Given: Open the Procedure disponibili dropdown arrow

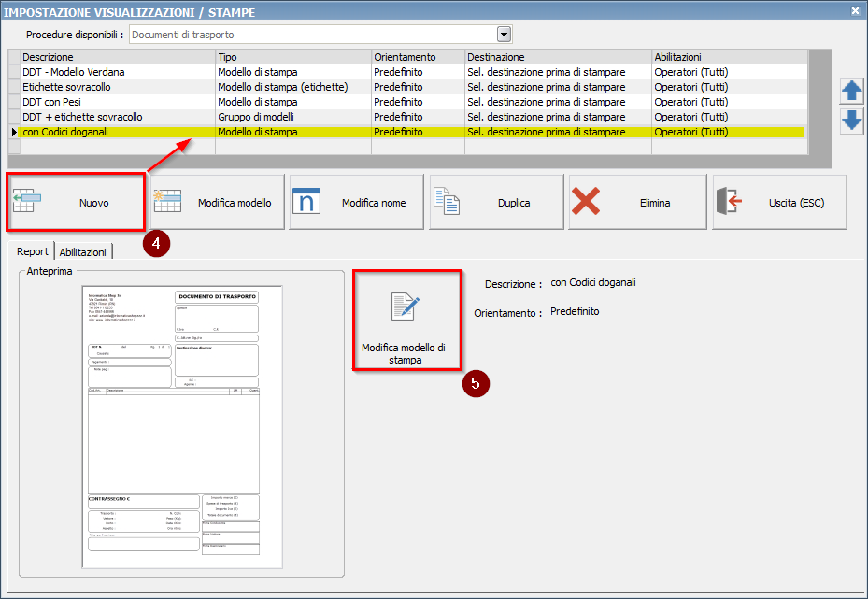Looking at the screenshot, I should [x=505, y=35].
